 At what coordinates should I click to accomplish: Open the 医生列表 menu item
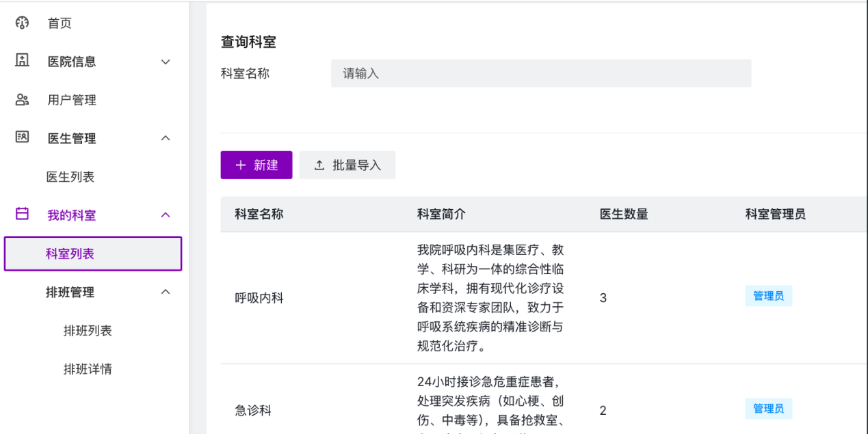coord(70,177)
